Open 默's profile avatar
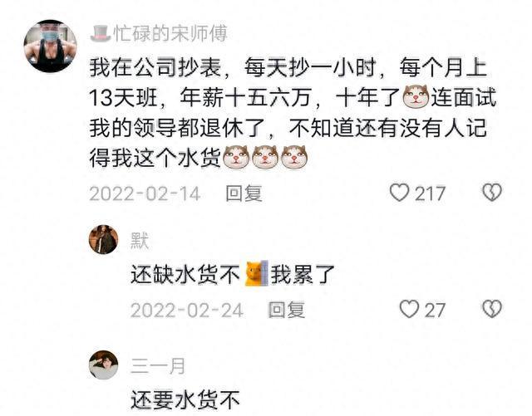532x416 pixels. (103, 239)
